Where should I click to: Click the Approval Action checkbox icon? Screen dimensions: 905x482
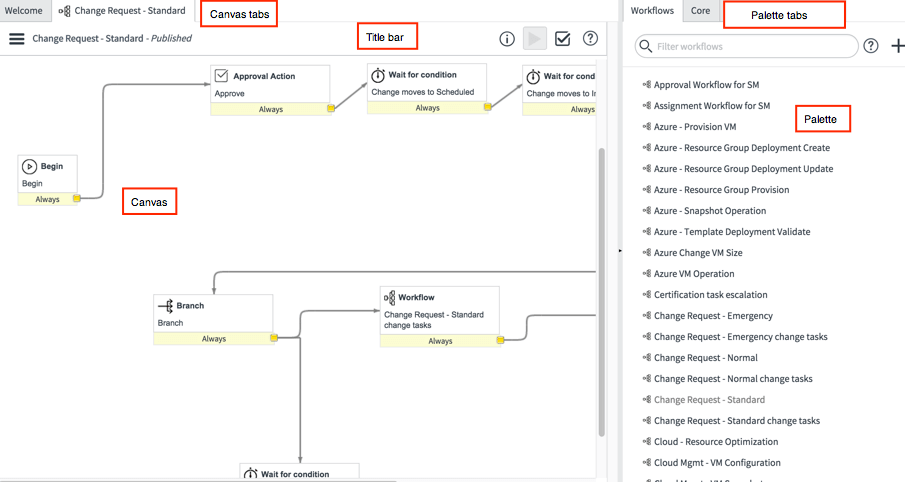[x=222, y=76]
